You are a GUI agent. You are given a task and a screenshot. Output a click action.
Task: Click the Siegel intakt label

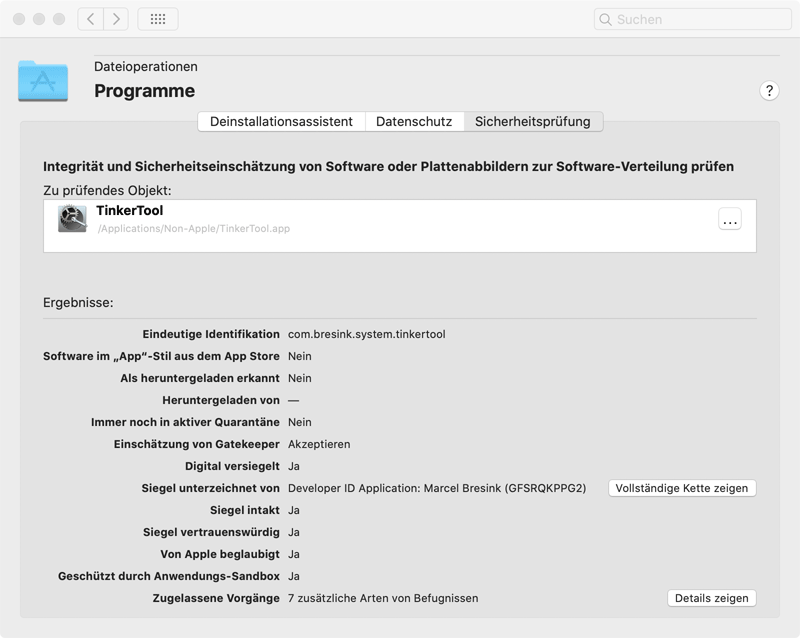tap(245, 510)
